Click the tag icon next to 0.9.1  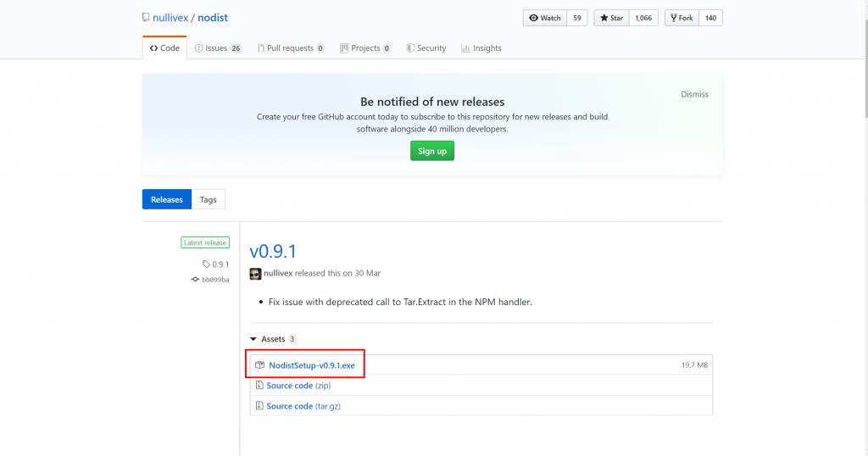(206, 264)
